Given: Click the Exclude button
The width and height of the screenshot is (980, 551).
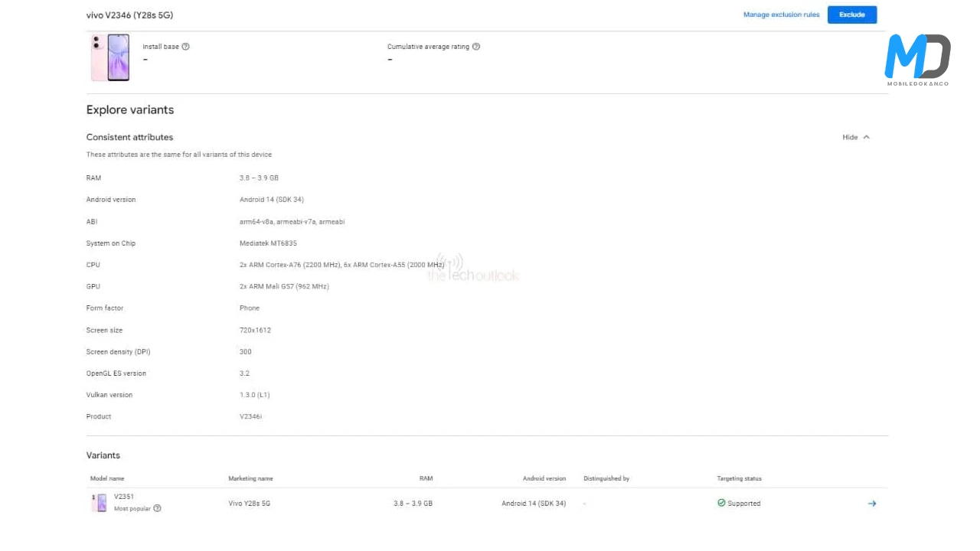Looking at the screenshot, I should pos(851,15).
